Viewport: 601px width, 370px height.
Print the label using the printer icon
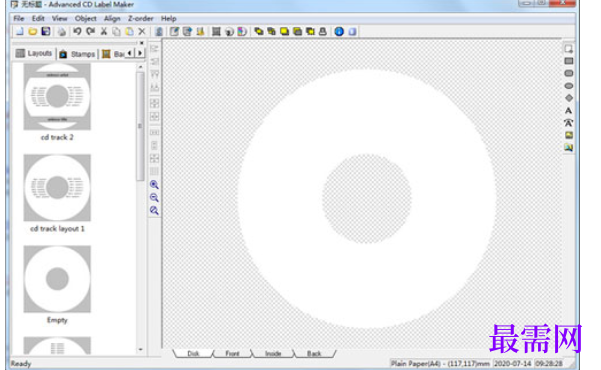tap(61, 31)
